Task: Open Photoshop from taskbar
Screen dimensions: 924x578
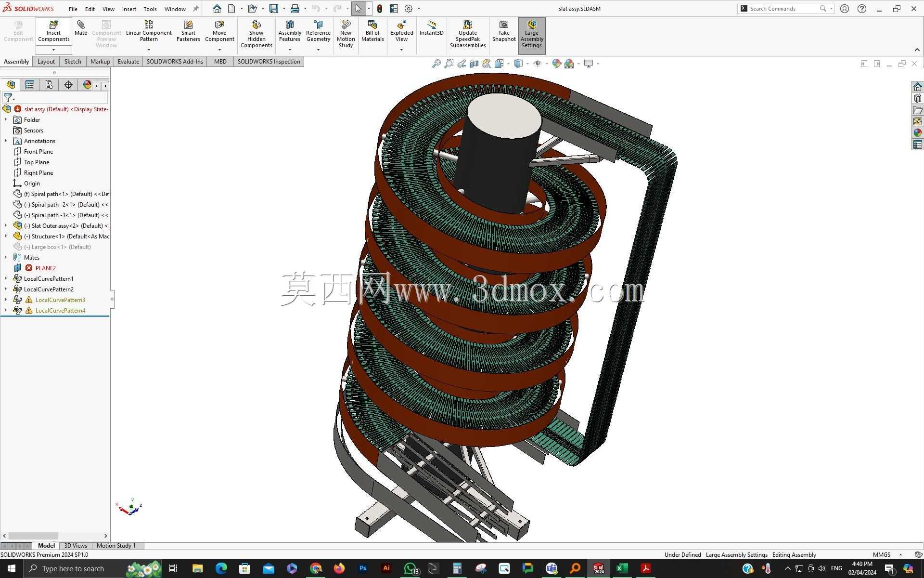Action: [x=363, y=568]
